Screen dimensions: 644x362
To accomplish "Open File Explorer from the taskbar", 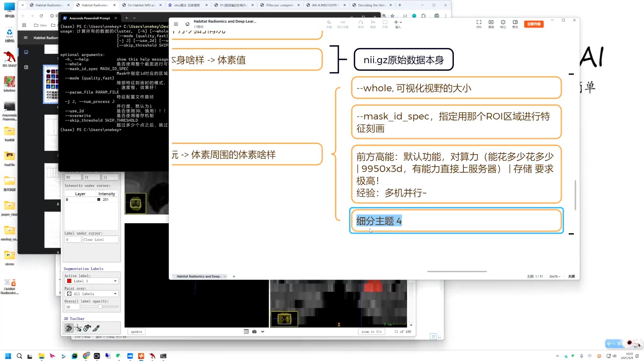I will 41,356.
